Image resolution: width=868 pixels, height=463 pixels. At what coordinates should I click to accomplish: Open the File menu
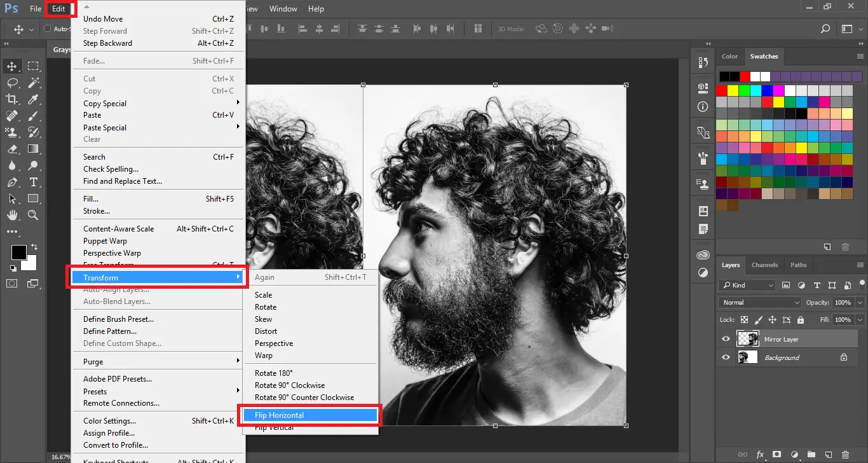36,9
